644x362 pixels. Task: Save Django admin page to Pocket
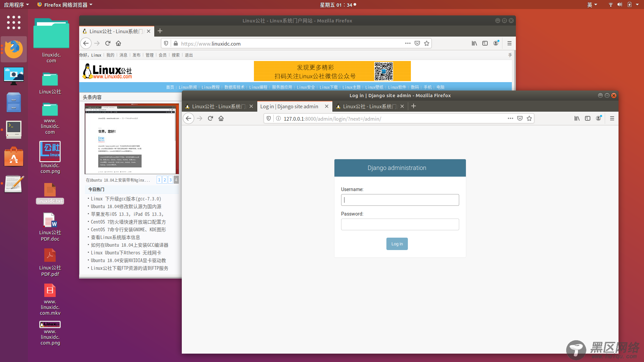(520, 118)
